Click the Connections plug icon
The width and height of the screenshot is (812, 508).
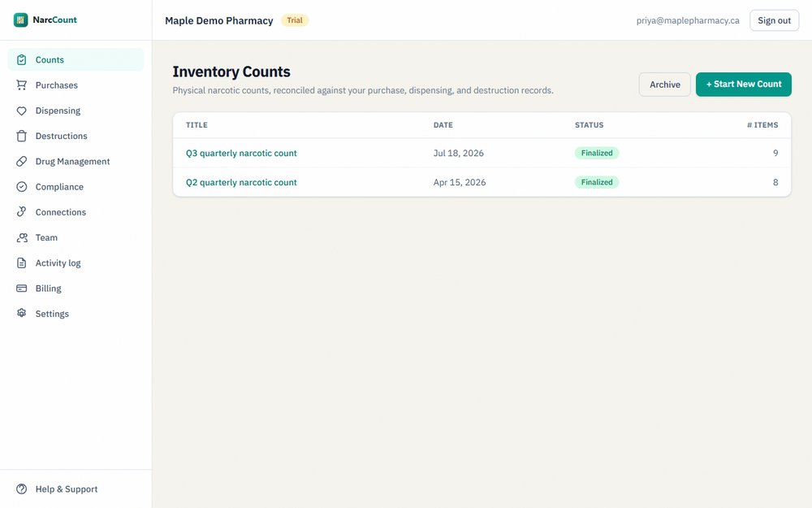21,212
